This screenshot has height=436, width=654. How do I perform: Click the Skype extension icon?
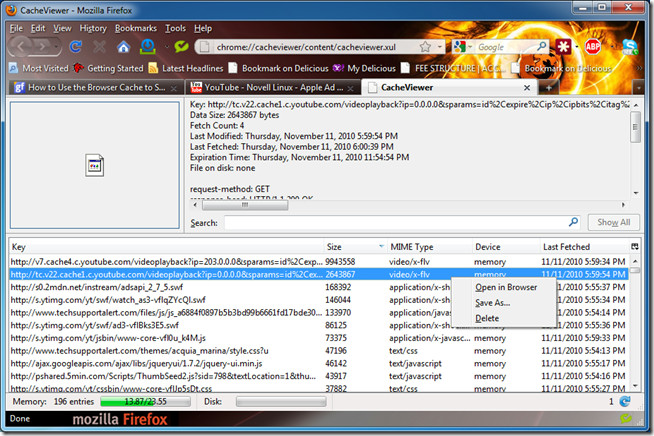[x=629, y=47]
